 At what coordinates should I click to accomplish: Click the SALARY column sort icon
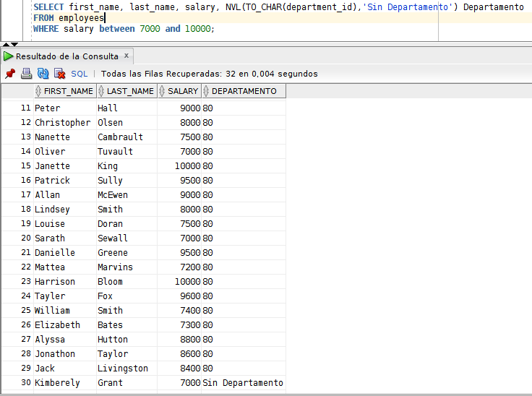tap(163, 92)
